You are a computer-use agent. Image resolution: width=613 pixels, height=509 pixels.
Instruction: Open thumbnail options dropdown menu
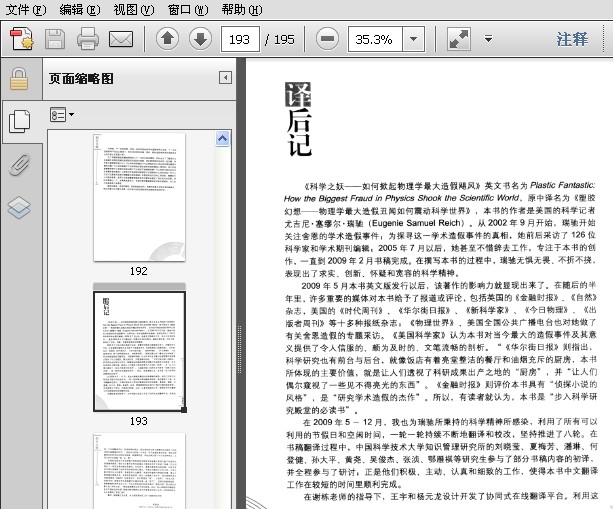pyautogui.click(x=62, y=115)
